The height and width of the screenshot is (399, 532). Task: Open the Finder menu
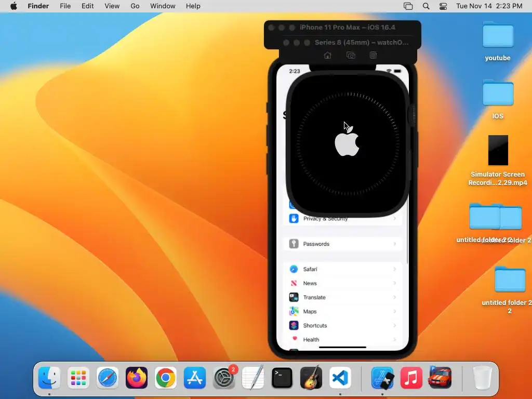click(x=38, y=6)
